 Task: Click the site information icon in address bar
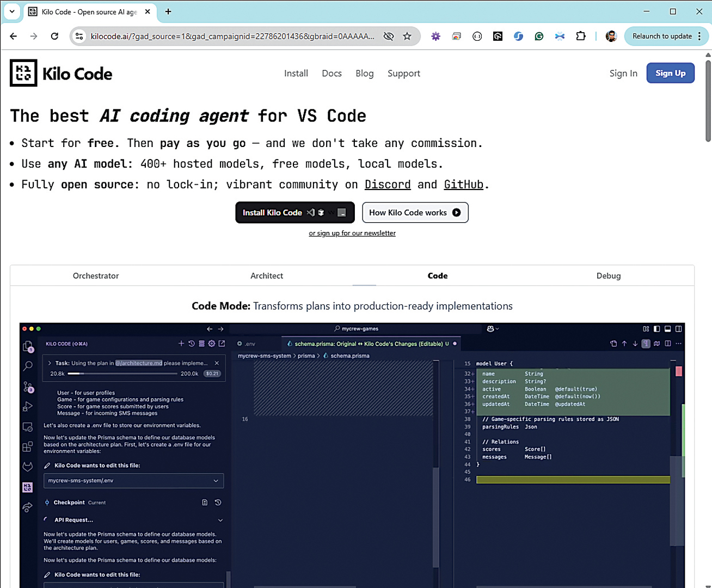[79, 36]
